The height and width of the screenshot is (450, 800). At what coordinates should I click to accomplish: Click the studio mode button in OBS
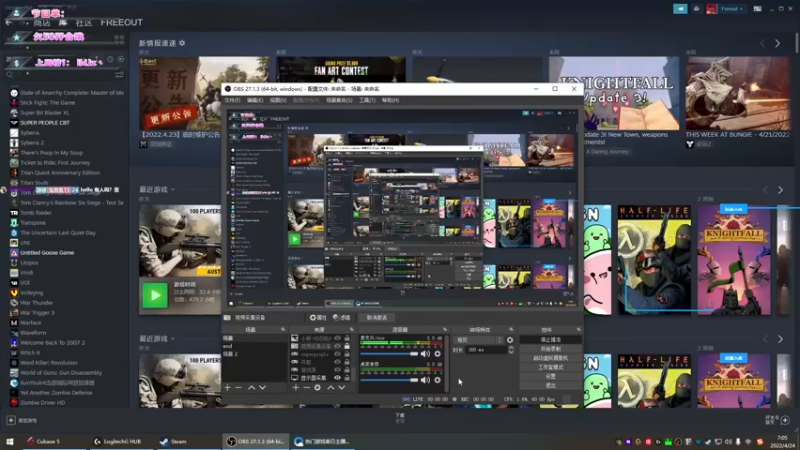[551, 367]
